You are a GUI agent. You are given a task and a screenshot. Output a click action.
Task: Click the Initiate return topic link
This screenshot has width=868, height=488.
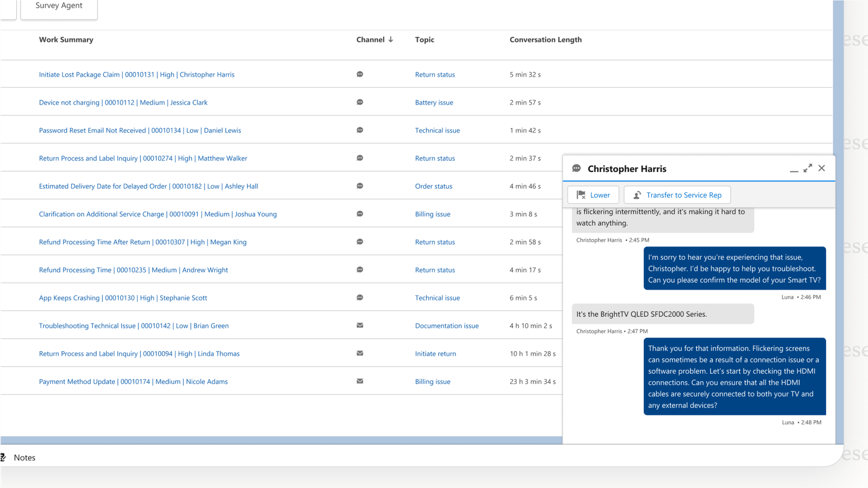(436, 353)
